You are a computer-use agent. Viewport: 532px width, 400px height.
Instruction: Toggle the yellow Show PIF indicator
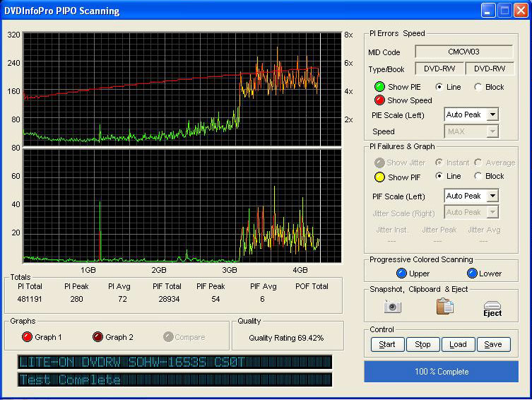point(379,177)
